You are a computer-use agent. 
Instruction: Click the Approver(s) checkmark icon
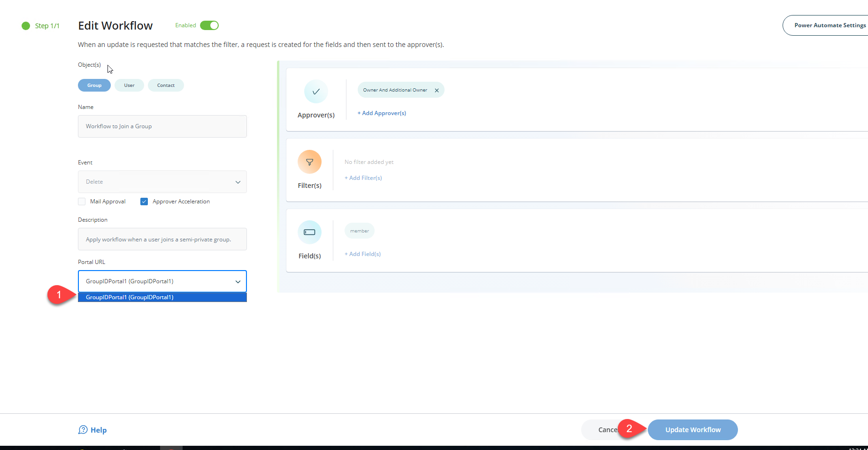point(316,92)
